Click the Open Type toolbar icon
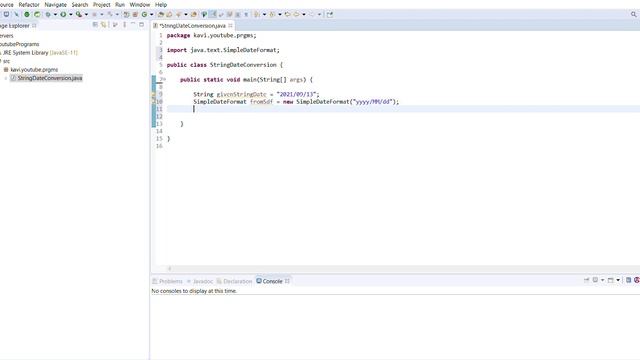 coord(161,14)
